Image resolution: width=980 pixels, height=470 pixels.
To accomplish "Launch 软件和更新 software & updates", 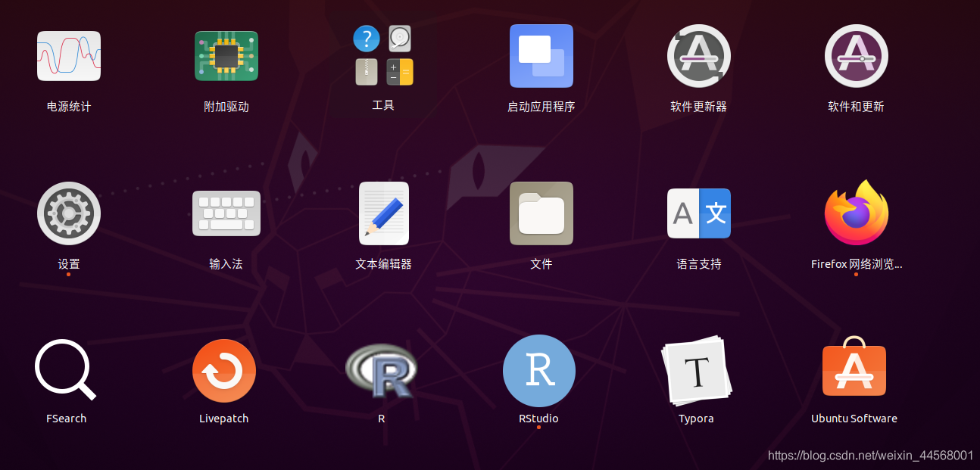I will click(857, 56).
